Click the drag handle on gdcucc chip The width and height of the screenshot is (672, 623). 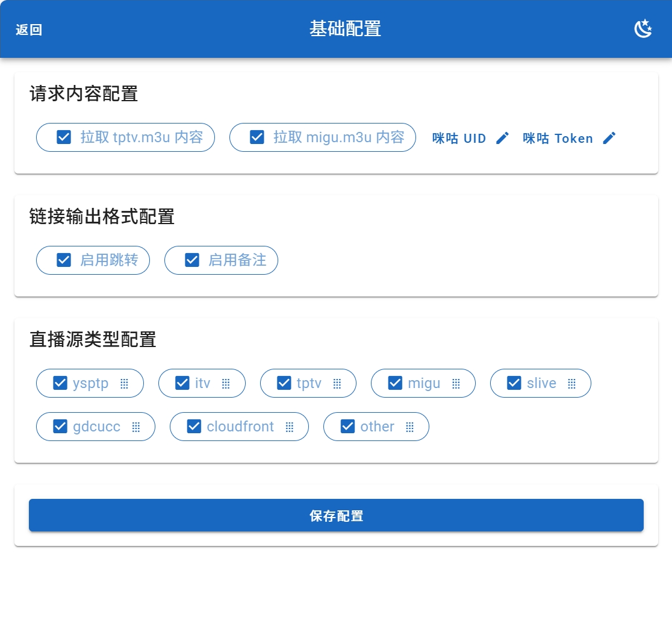point(136,427)
